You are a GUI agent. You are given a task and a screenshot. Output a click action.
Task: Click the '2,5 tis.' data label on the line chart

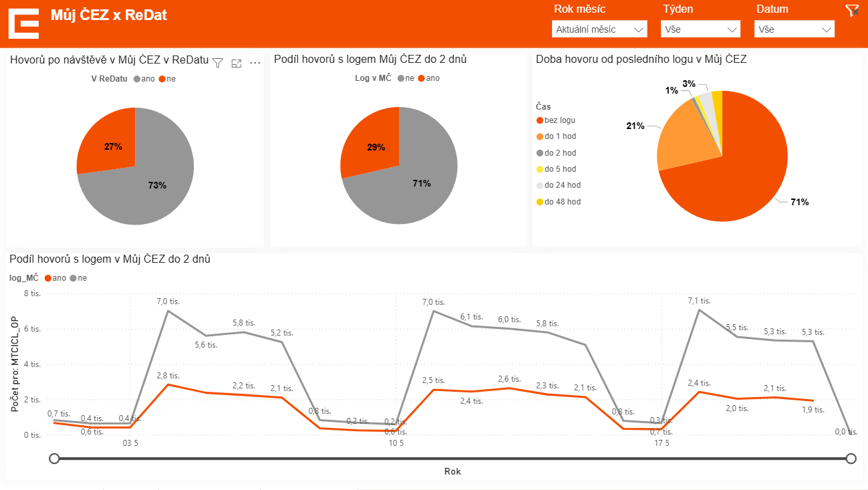[x=434, y=380]
